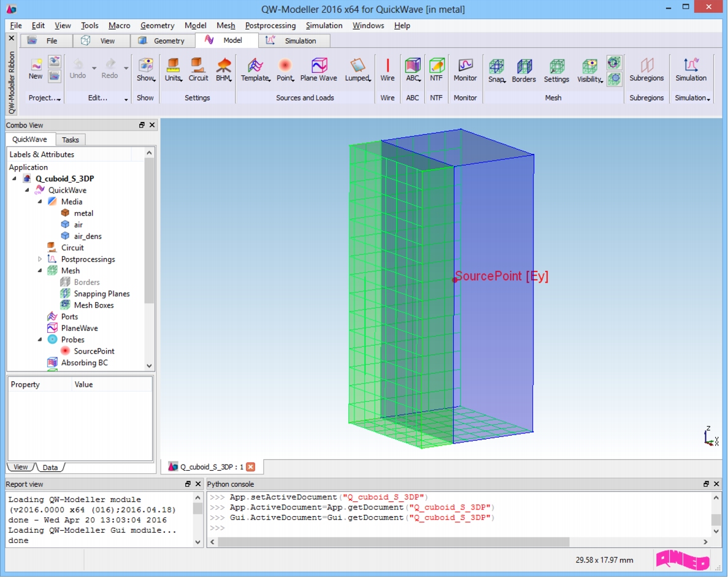Switch to the Simulation ribbon tab
This screenshot has width=728, height=578.
[294, 41]
